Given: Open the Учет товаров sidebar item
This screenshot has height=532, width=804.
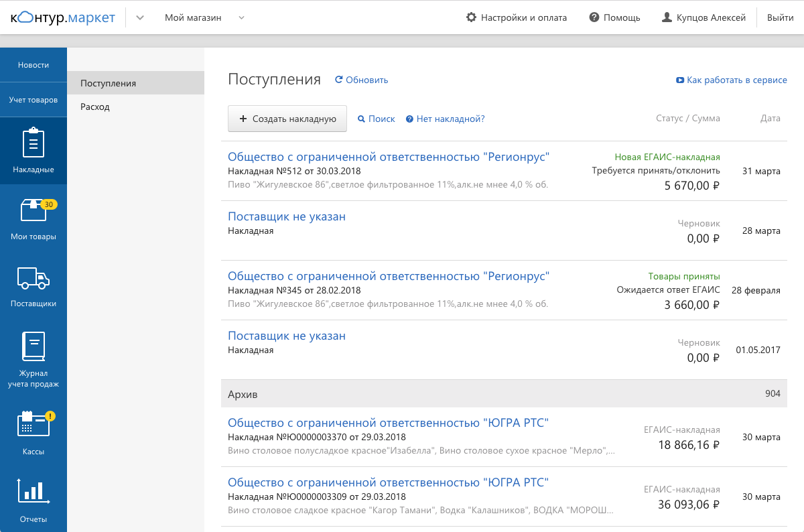Looking at the screenshot, I should [x=33, y=100].
